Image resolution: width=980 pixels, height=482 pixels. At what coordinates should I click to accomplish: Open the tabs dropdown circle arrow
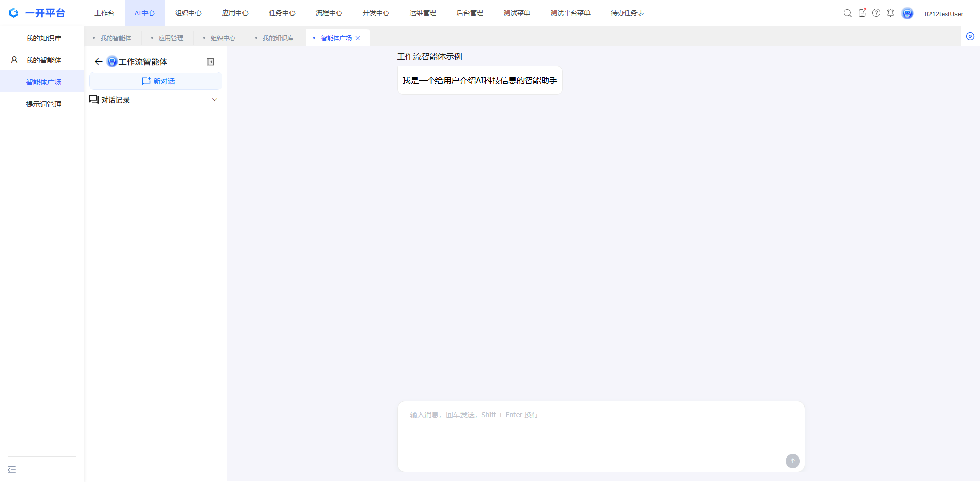pos(970,37)
